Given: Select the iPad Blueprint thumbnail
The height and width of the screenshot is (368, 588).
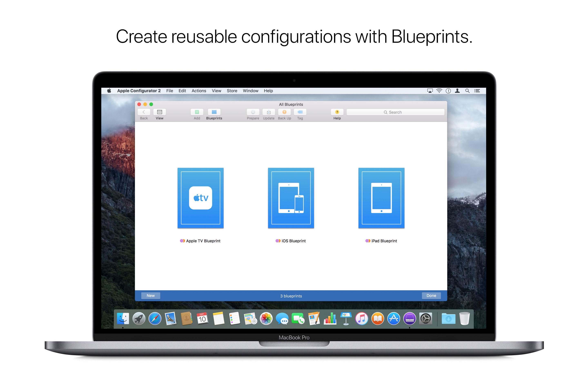Looking at the screenshot, I should (x=381, y=198).
